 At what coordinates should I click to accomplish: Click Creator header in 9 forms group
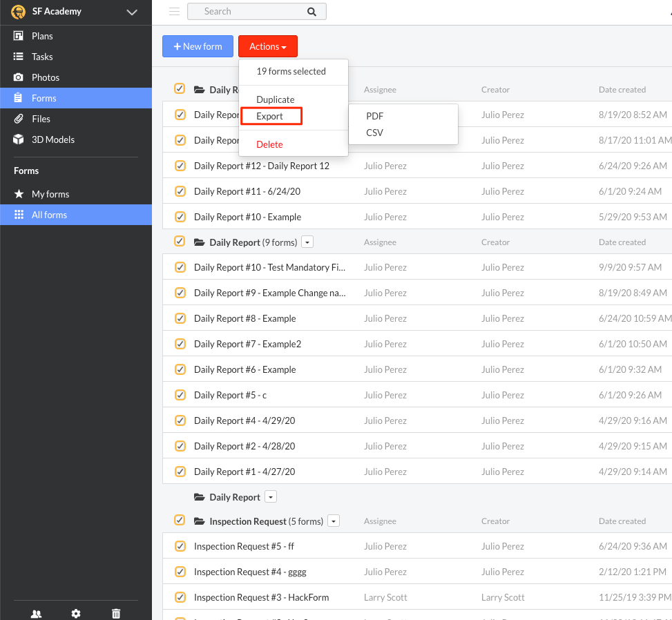[x=495, y=242]
